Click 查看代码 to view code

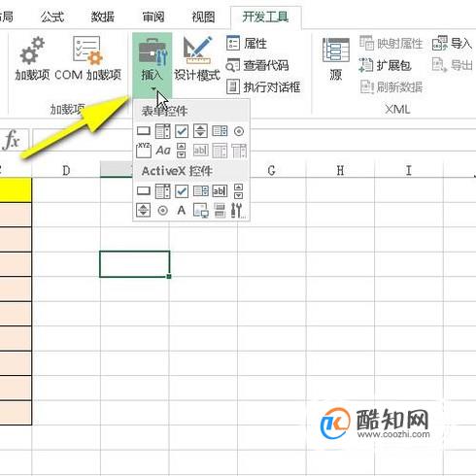257,65
